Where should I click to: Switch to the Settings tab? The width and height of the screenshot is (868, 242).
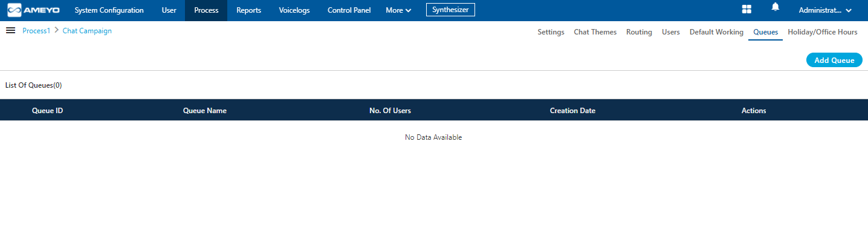551,32
